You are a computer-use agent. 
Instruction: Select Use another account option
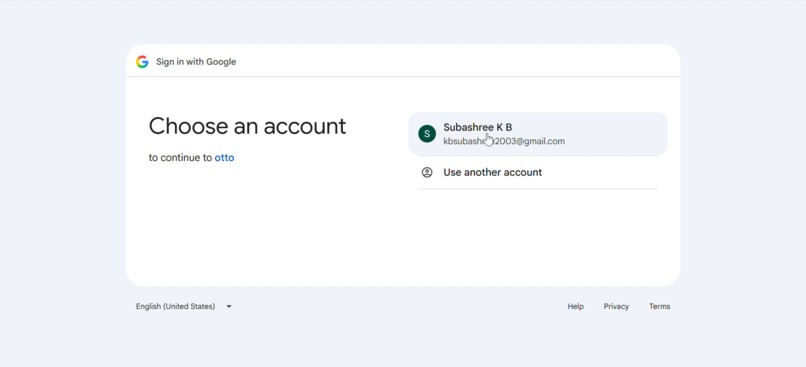[x=538, y=172]
